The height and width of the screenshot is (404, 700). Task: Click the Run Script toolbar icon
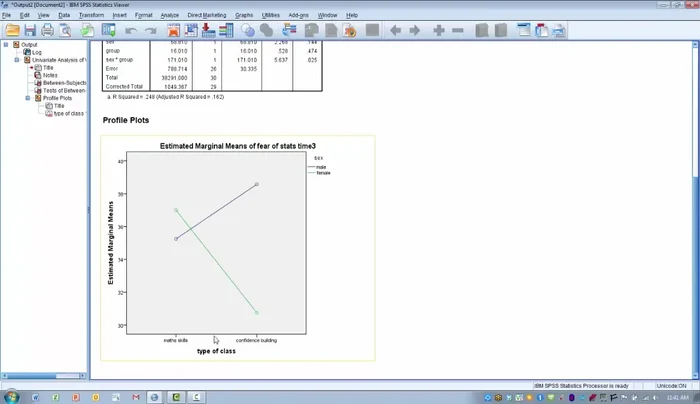[x=350, y=30]
